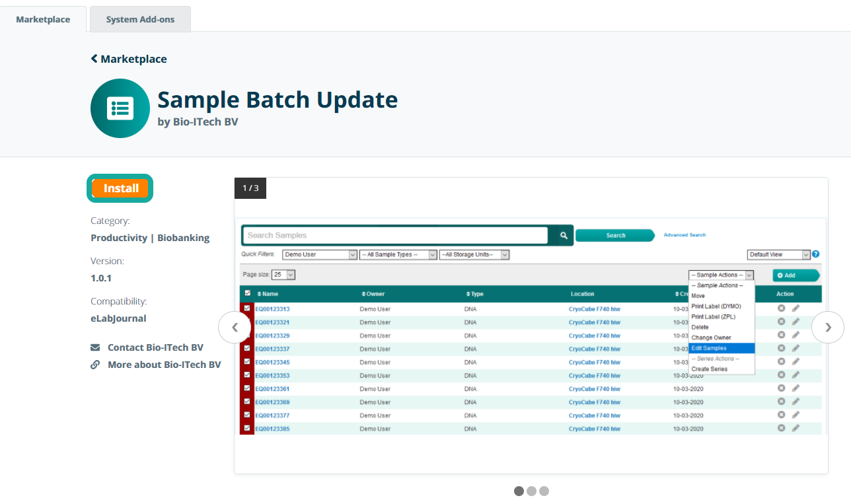Click the magnifier icon in Search Samples
The image size is (851, 504).
(x=564, y=235)
